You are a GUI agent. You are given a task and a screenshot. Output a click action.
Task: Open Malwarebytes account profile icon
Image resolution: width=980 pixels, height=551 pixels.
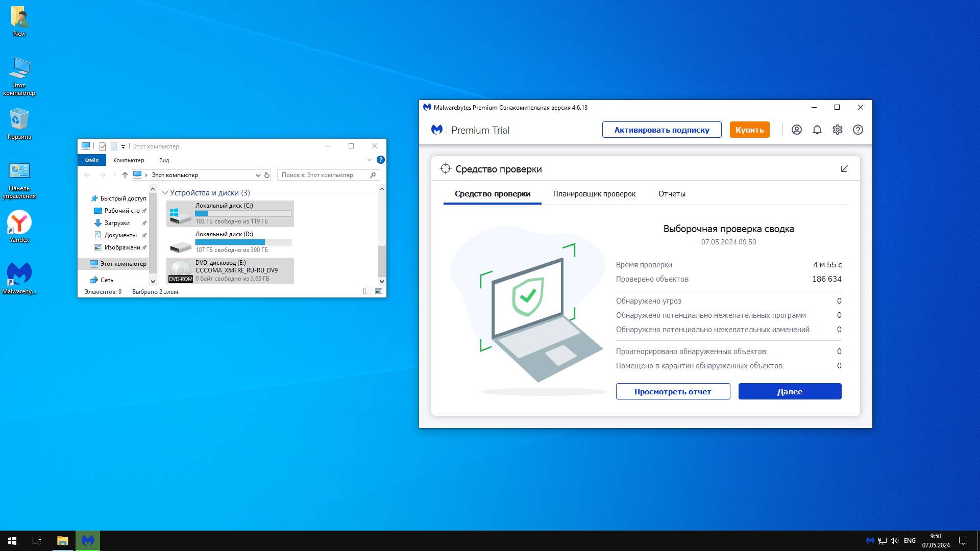tap(796, 130)
